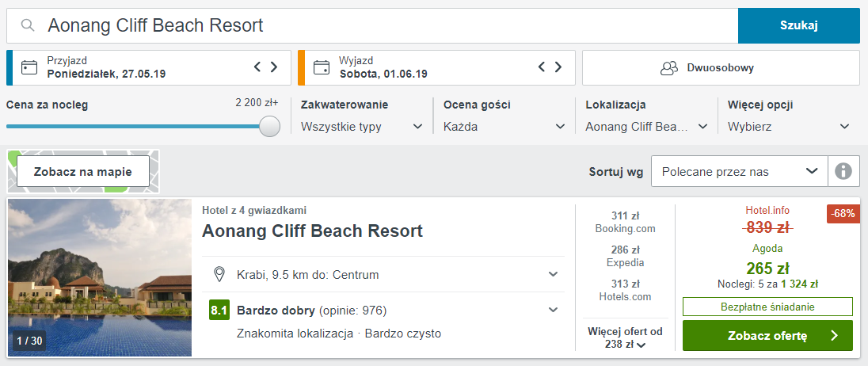Image resolution: width=868 pixels, height=366 pixels.
Task: Click the sorting info icon
Action: [x=843, y=172]
